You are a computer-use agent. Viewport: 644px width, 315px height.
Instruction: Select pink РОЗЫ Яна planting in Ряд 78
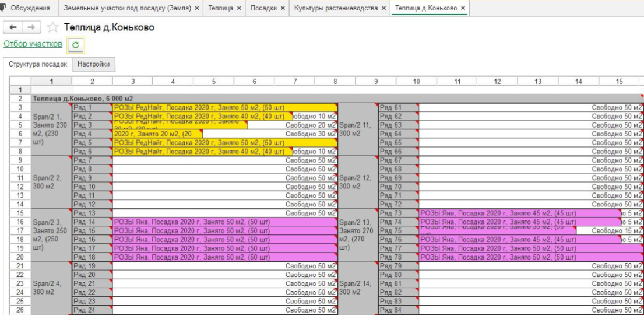click(531, 257)
